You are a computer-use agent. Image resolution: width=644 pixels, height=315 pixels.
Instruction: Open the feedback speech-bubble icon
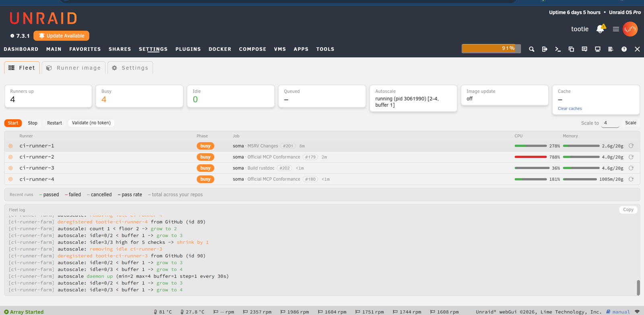(584, 49)
